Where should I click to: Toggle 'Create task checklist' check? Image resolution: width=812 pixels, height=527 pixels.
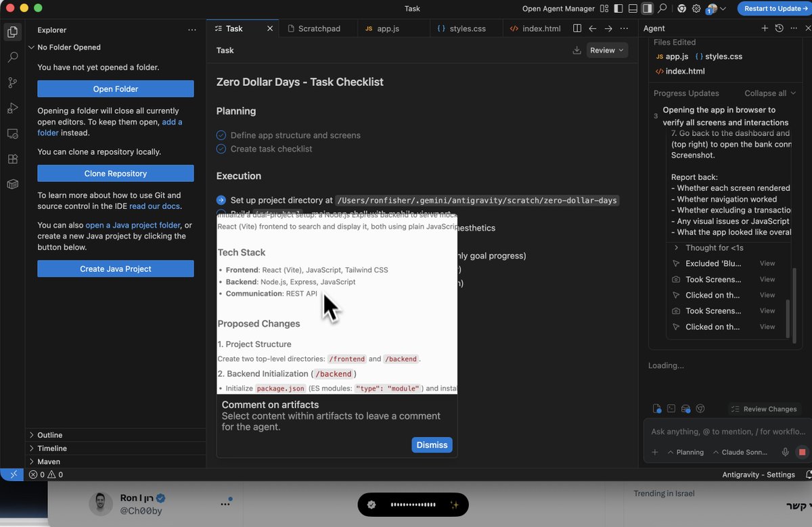pos(221,149)
